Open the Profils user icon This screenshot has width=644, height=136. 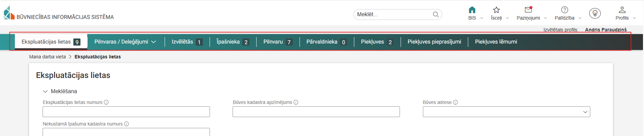(x=622, y=10)
